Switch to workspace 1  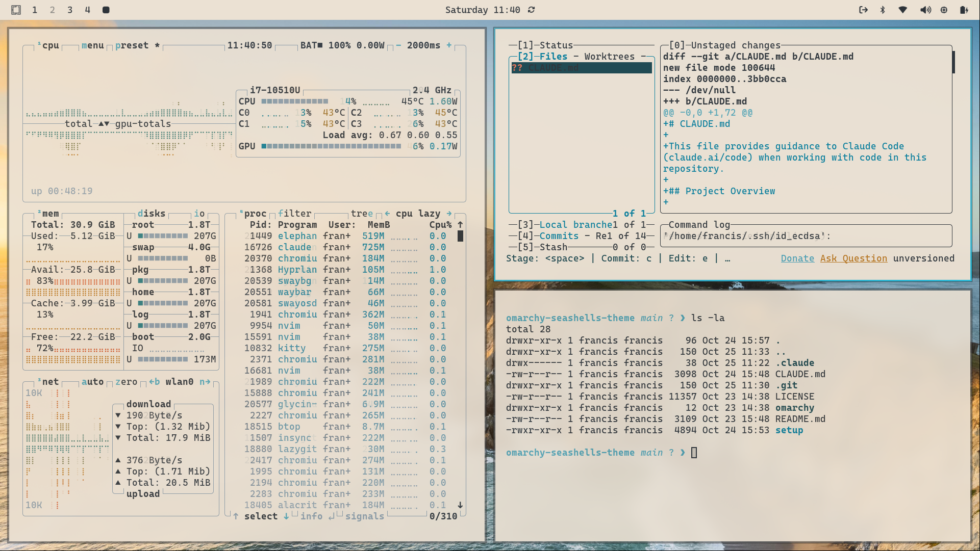point(35,10)
